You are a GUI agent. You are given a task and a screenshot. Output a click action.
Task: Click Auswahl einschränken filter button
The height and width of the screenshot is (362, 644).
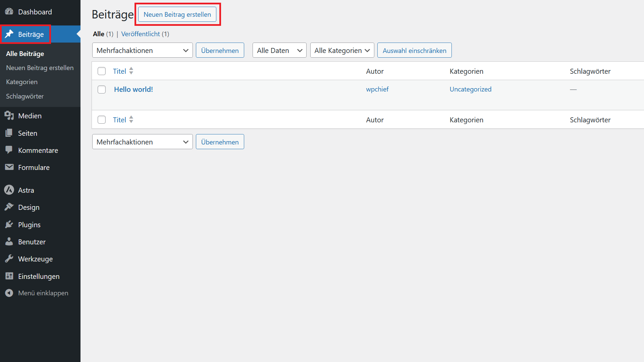click(414, 50)
